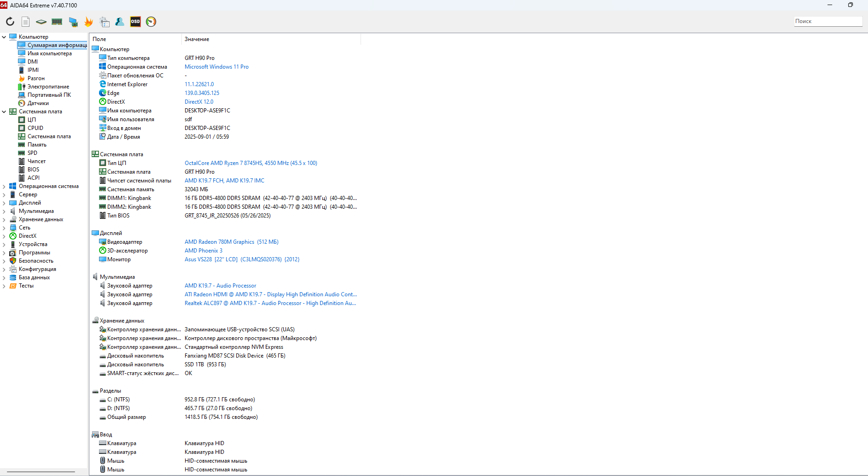Click the Edge version 139.0.3405.125 link
This screenshot has width=868, height=476.
coord(202,93)
